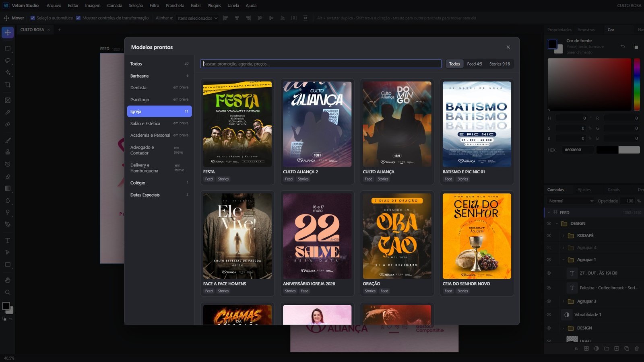Click the vertical hue slider in Cor panel
The width and height of the screenshot is (644, 362).
(637, 84)
